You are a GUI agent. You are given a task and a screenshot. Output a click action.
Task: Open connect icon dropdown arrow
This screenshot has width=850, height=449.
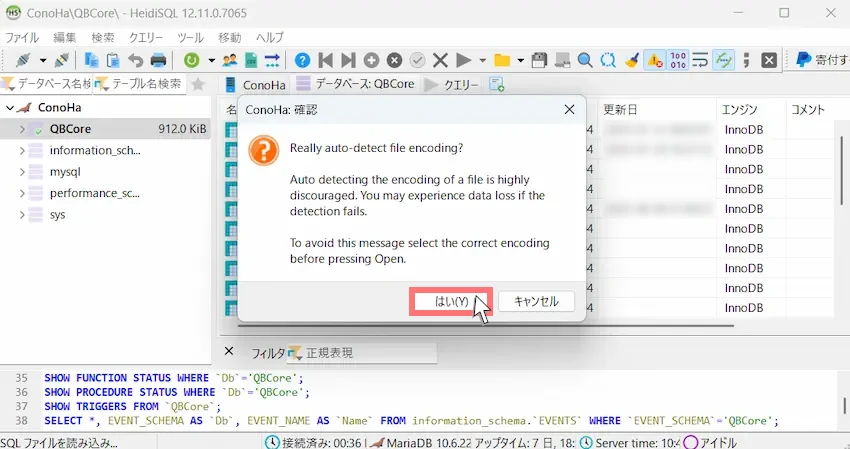(x=42, y=60)
